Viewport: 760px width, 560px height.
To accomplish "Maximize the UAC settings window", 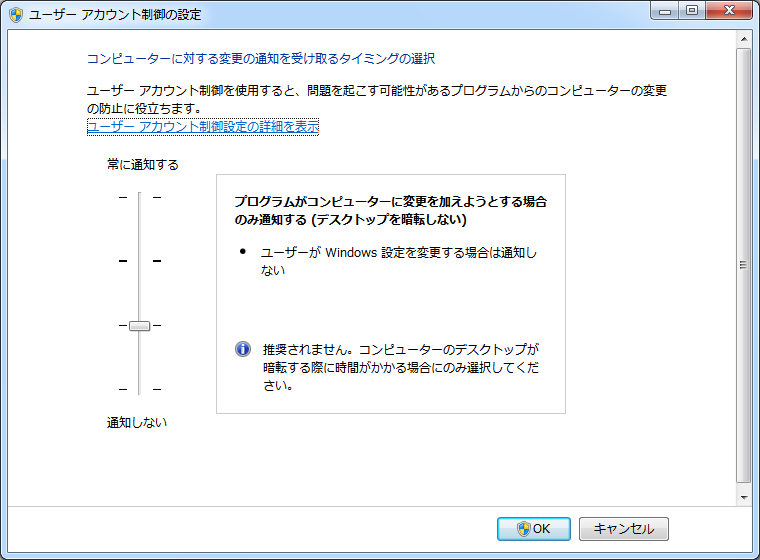I will coord(691,12).
